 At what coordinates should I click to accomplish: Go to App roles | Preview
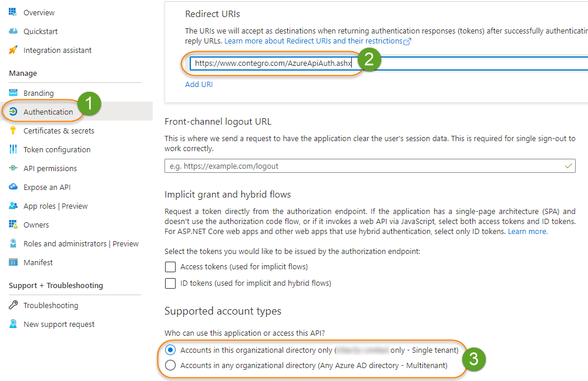[55, 206]
